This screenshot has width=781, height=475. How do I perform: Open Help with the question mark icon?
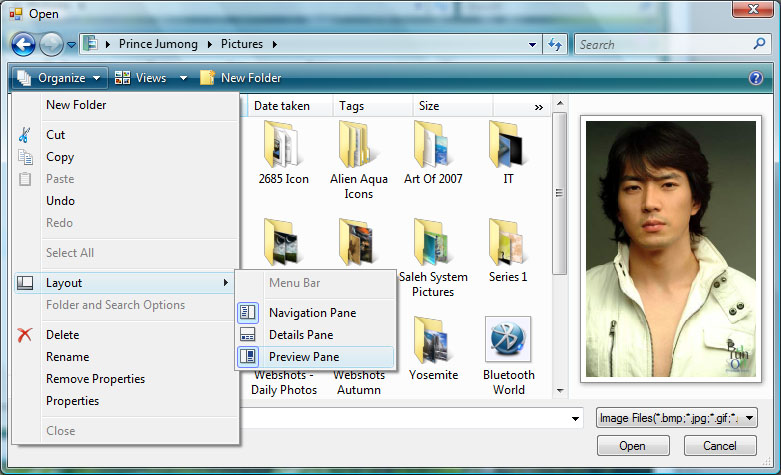pyautogui.click(x=756, y=78)
